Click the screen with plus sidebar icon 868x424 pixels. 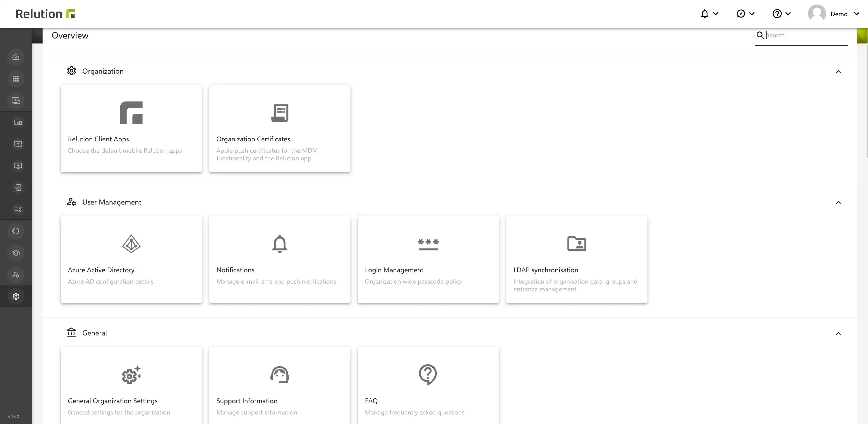[x=18, y=166]
